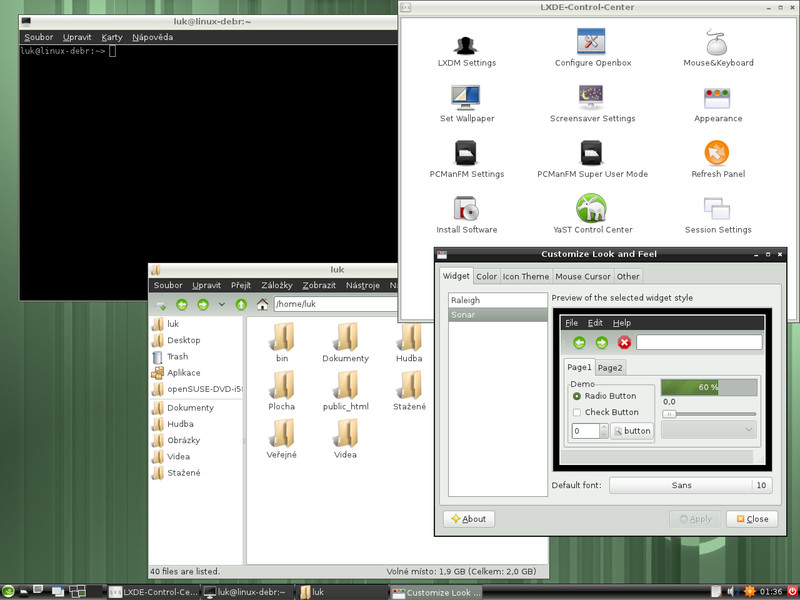Select the Raleigh widget theme
This screenshot has height=600, width=800.
(497, 301)
